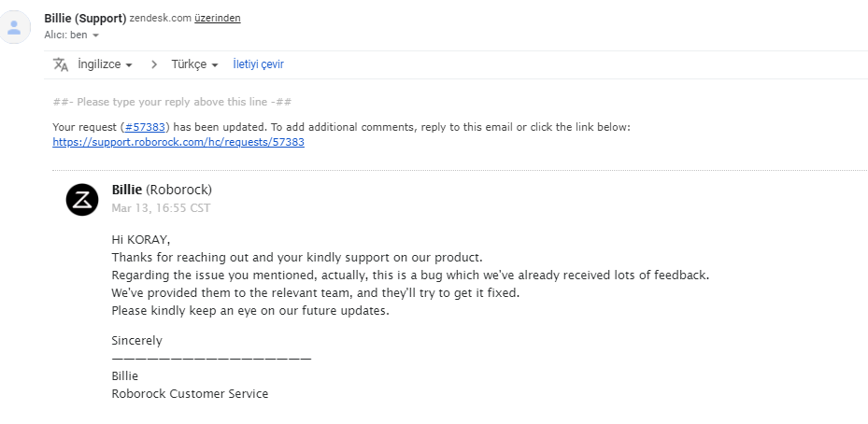868x424 pixels.
Task: Click the 'Hi KORAY,' greeting line
Action: [141, 240]
